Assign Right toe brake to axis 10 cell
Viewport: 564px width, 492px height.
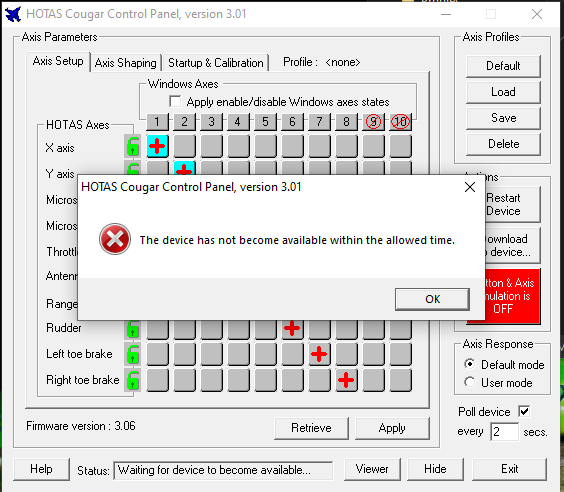click(x=400, y=380)
